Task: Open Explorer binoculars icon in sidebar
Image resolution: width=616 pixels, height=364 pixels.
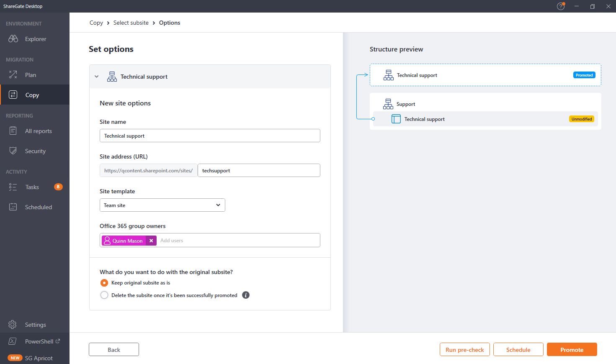Action: (x=13, y=39)
